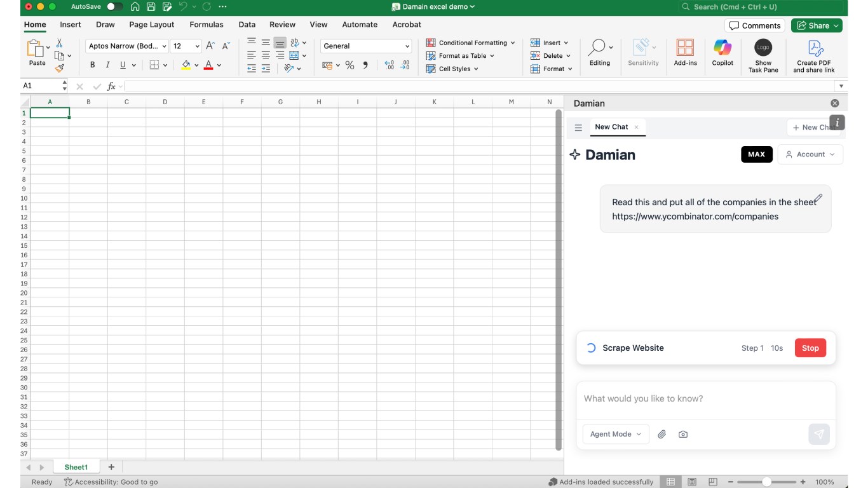Click the Search field in title bar
Screen dimensions: 868x488
click(762, 7)
